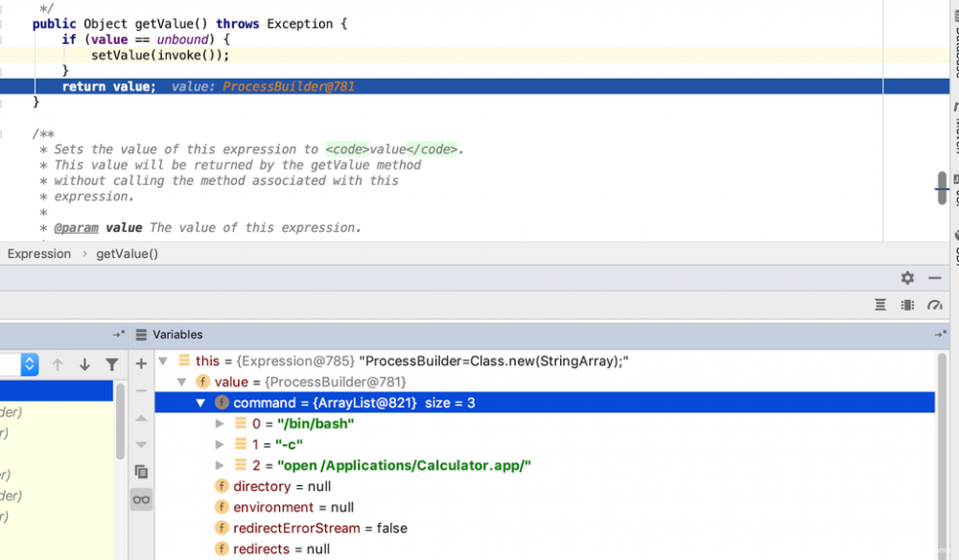
Task: Click the filter frames funnel icon
Action: click(x=112, y=364)
